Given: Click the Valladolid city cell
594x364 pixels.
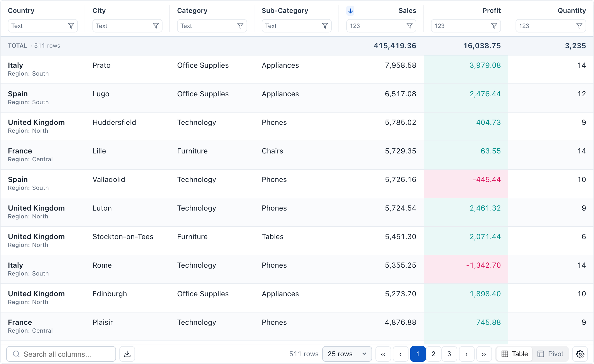Looking at the screenshot, I should pyautogui.click(x=109, y=179).
